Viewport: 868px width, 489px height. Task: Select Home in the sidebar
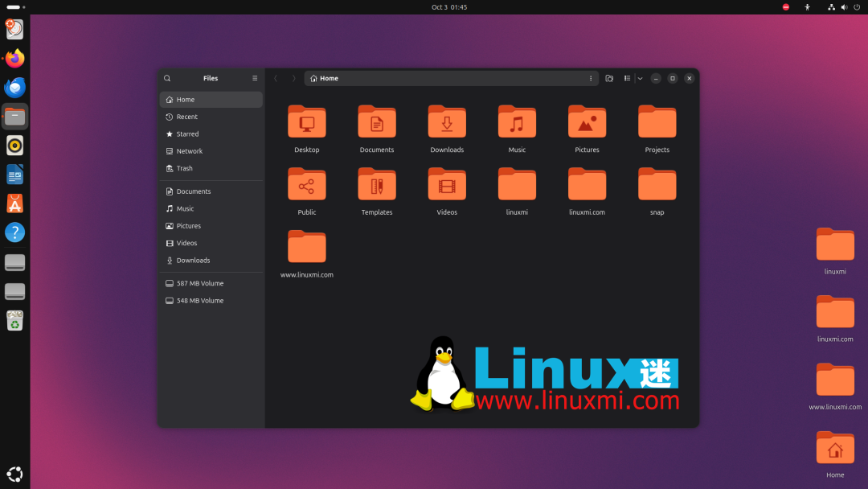(211, 100)
